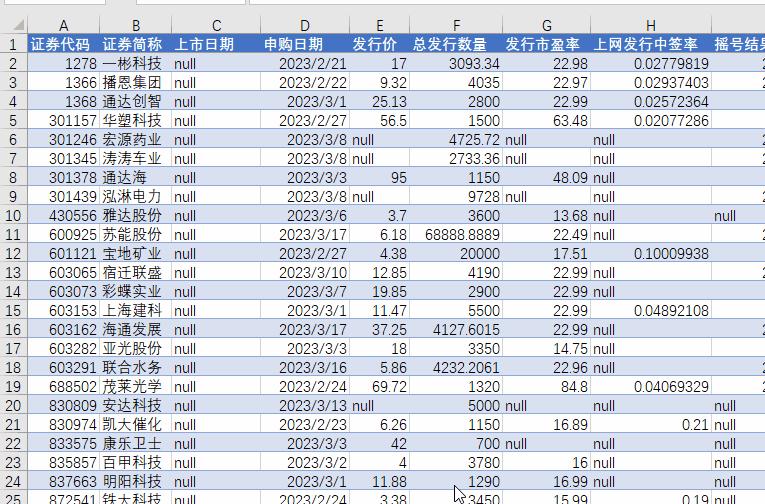Select cell with 雅达股份
This screenshot has width=765, height=504.
[136, 216]
